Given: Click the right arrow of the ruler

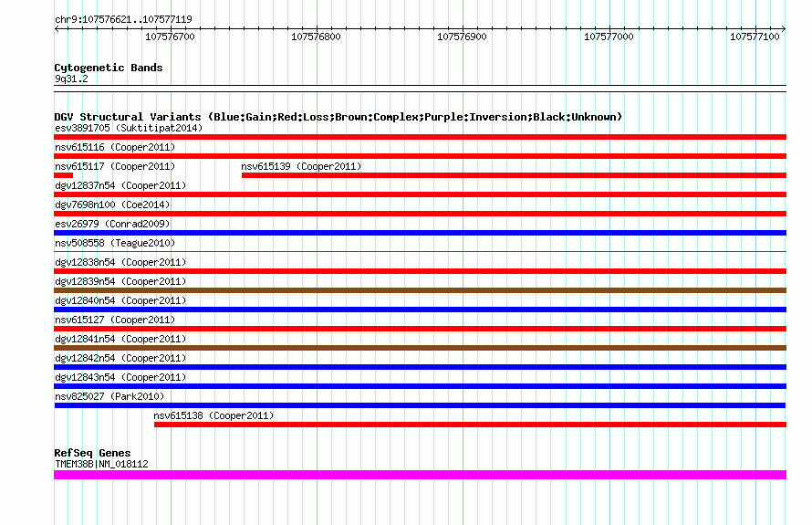Looking at the screenshot, I should tap(784, 28).
